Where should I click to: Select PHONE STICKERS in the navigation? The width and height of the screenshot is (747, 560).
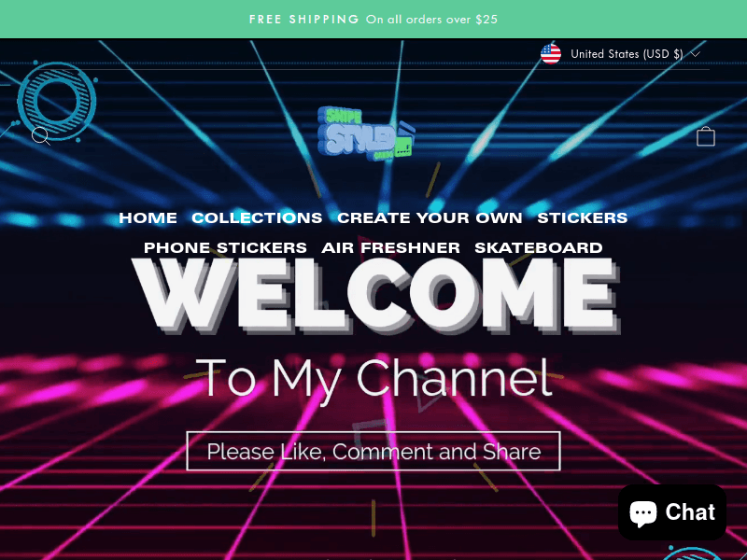(224, 247)
